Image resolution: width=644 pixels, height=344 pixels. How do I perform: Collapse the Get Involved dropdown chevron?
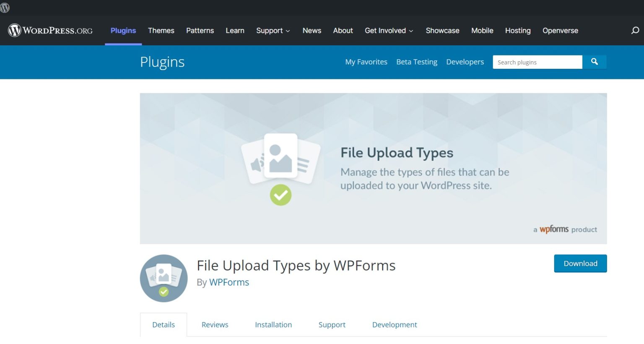[x=410, y=31]
